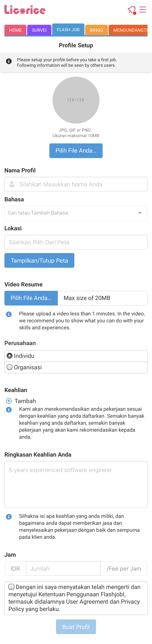Image resolution: width=152 pixels, height=644 pixels.
Task: Tick the terms agreement checkbox
Action: pyautogui.click(x=12, y=586)
